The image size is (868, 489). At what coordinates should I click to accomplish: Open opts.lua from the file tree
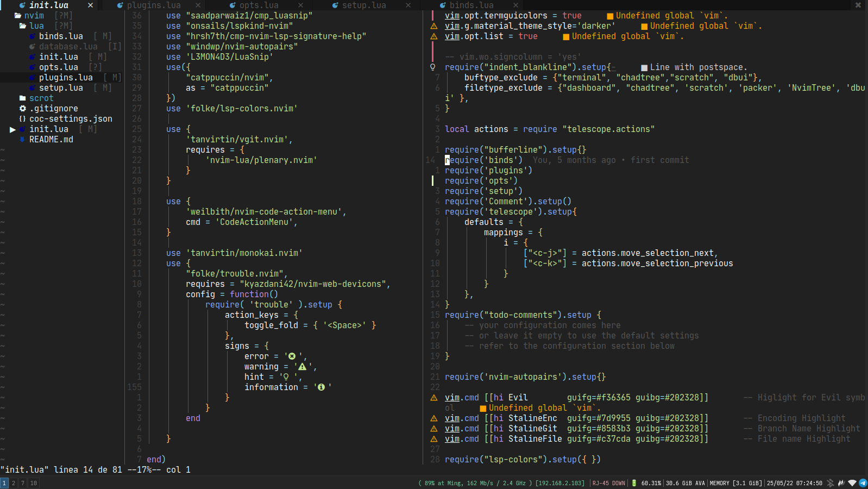[59, 67]
